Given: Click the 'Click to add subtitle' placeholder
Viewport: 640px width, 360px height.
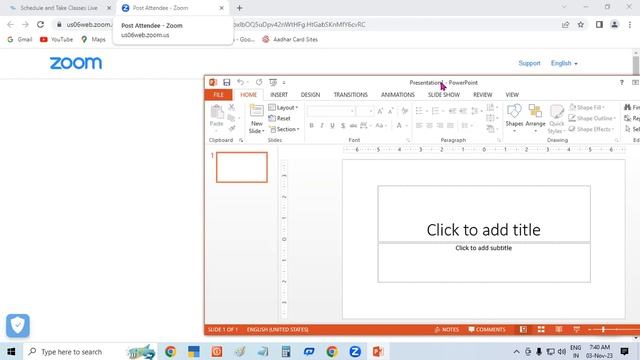Looking at the screenshot, I should (484, 262).
